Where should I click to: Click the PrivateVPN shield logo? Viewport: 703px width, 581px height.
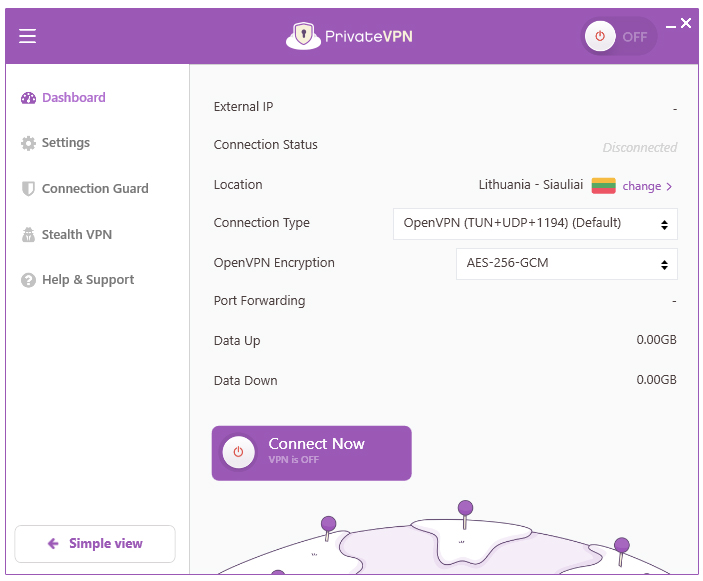tap(303, 36)
